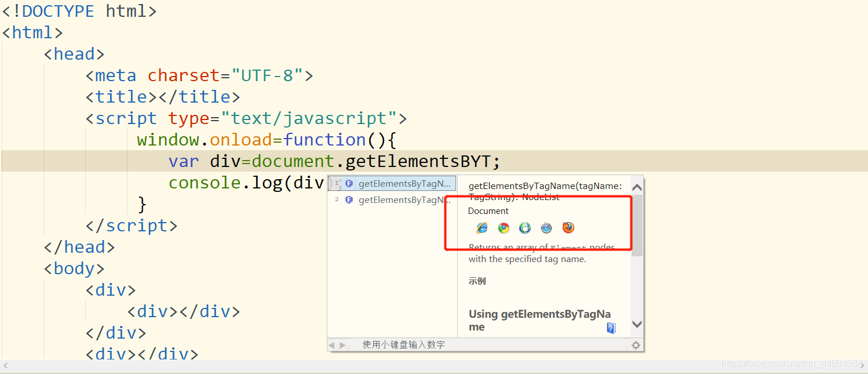Viewport: 868px width, 374px height.
Task: Click the scroll-up arrow of the documentation panel
Action: [637, 186]
